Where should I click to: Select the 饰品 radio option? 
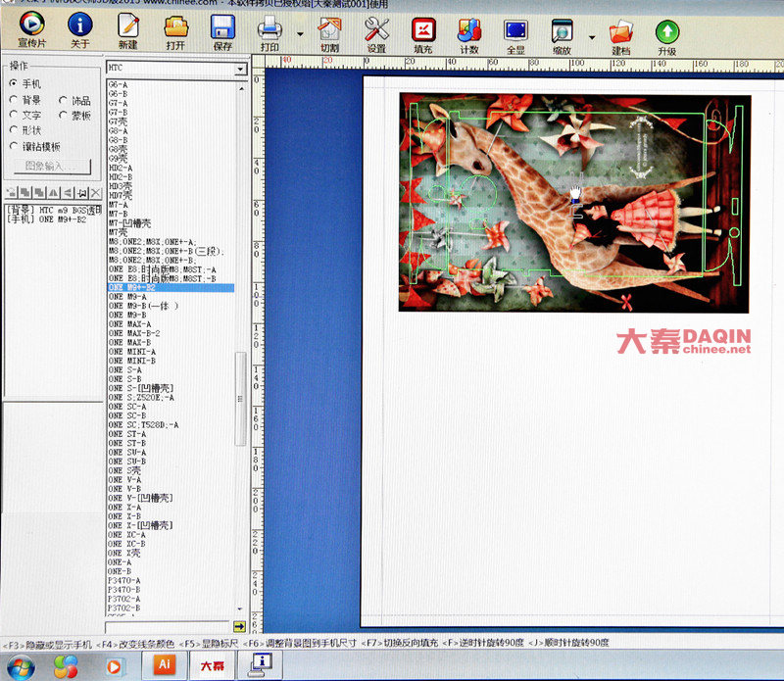74,101
